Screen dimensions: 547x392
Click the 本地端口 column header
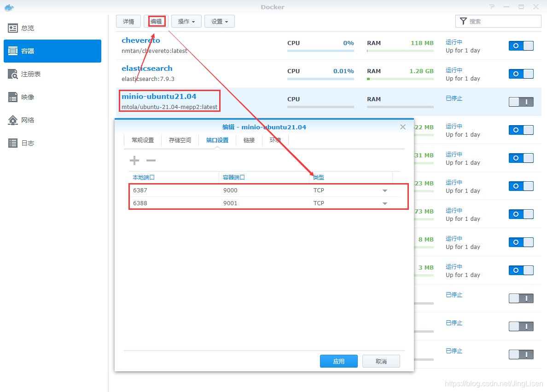(174, 177)
